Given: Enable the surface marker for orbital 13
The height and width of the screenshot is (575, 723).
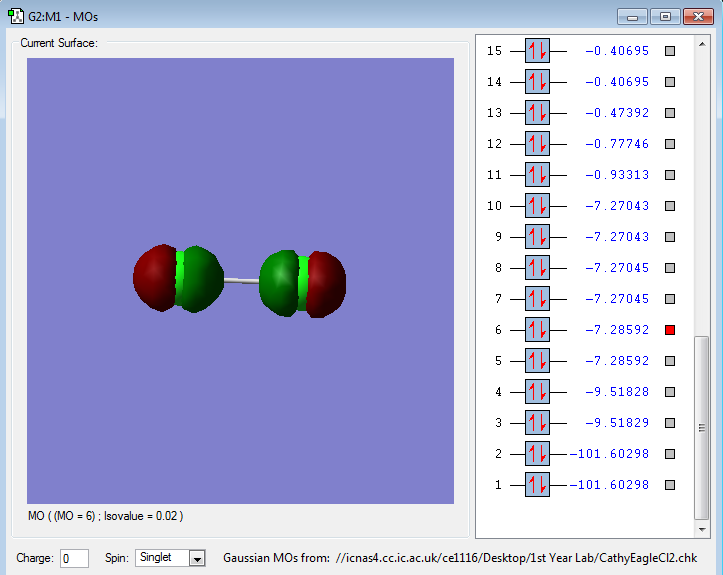Looking at the screenshot, I should click(x=671, y=113).
